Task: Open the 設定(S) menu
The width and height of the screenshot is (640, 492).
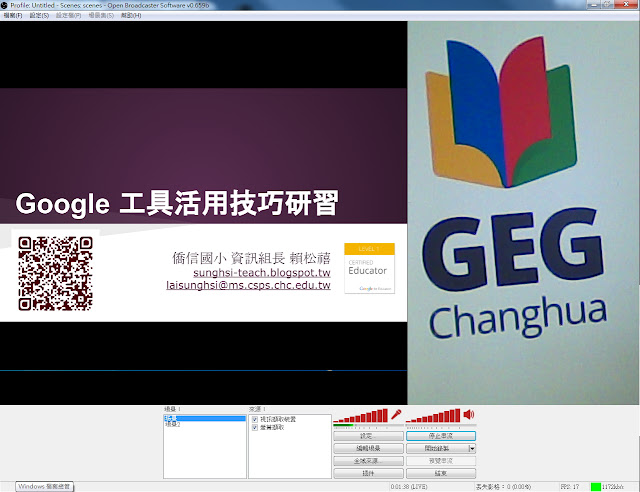Action: click(39, 16)
